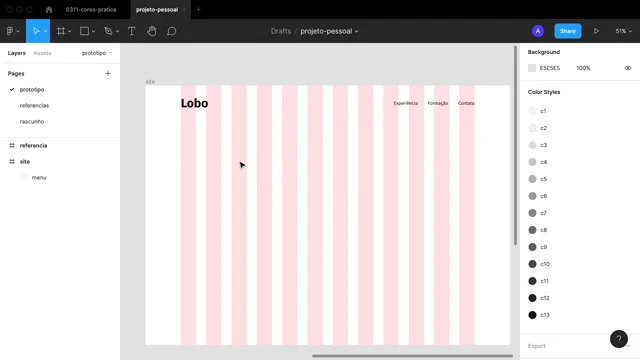The height and width of the screenshot is (360, 640).
Task: Select the menu layer in the layers list
Action: click(x=39, y=178)
